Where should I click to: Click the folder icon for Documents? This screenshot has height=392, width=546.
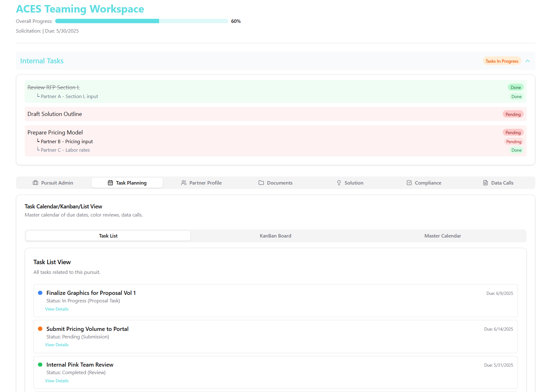pyautogui.click(x=261, y=183)
